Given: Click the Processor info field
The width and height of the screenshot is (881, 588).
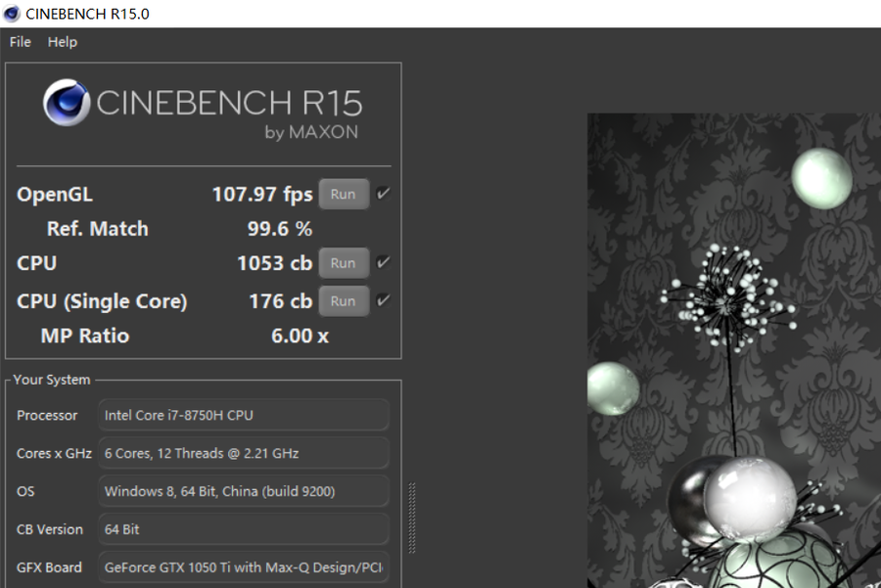Looking at the screenshot, I should point(244,416).
